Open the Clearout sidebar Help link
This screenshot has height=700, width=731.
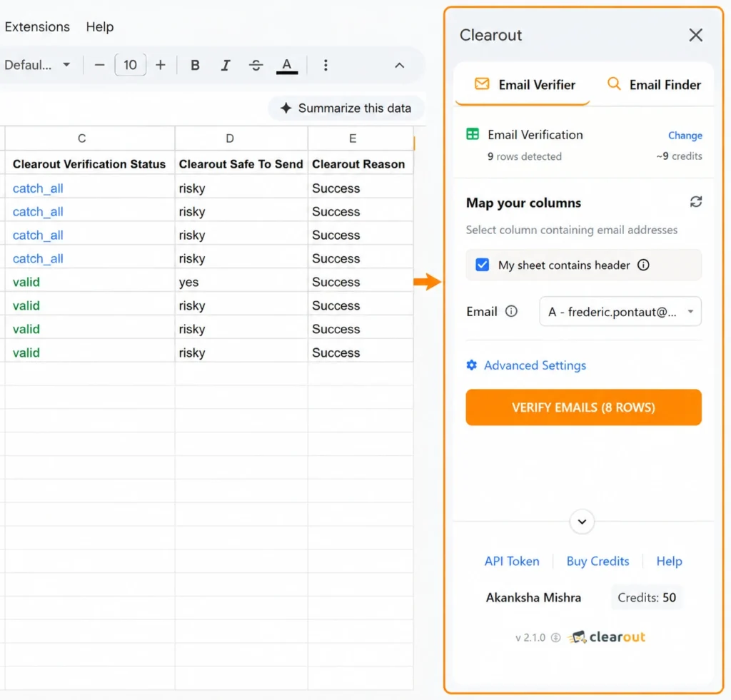pos(669,561)
